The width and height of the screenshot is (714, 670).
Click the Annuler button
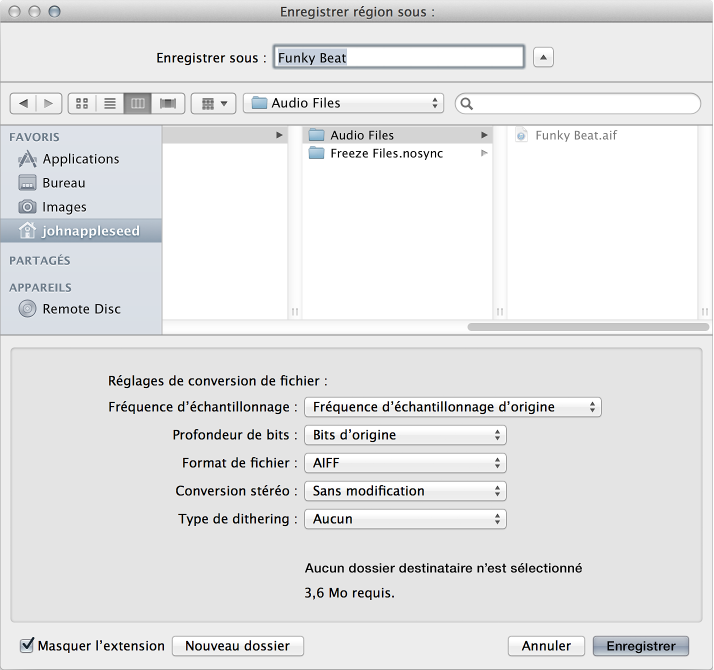[x=546, y=646]
